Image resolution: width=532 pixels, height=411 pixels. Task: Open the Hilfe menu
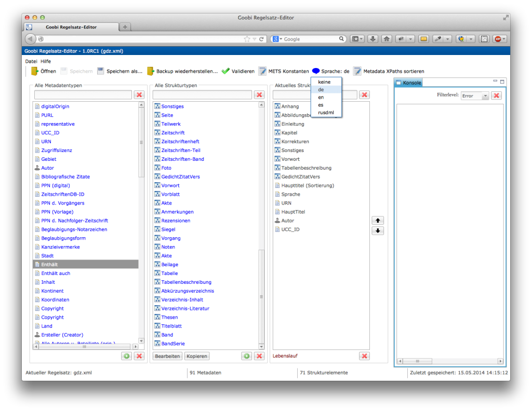(x=46, y=61)
